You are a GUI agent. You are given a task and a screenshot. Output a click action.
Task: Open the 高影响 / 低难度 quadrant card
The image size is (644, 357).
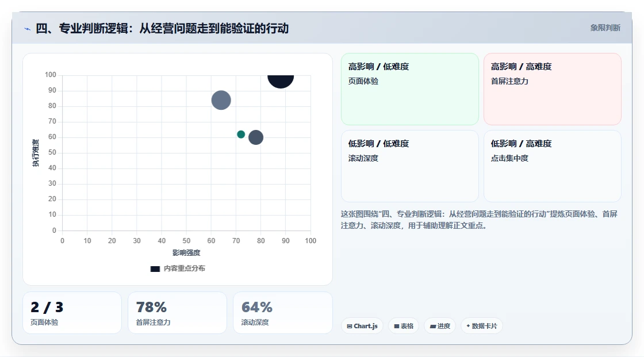point(410,89)
